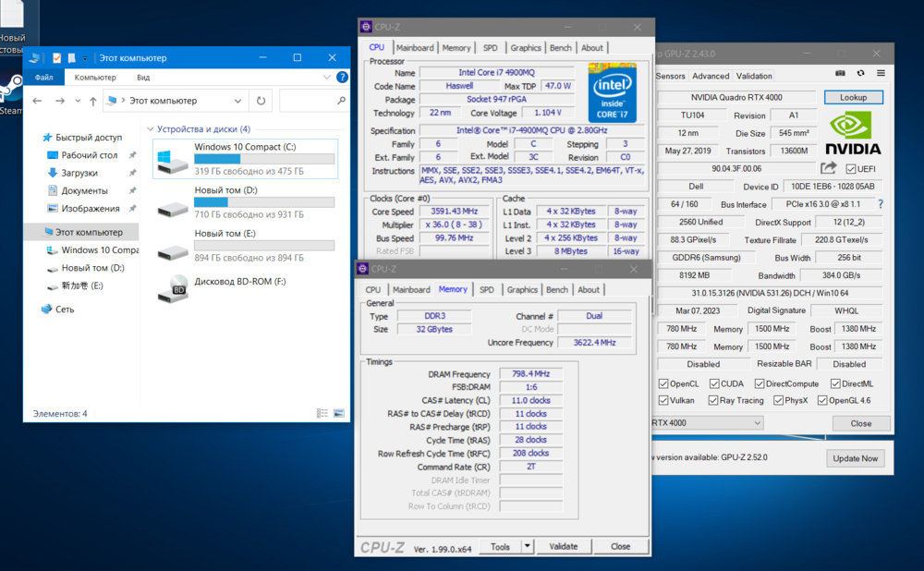Open the BD-ROM drive (F:) icon

pyautogui.click(x=173, y=288)
